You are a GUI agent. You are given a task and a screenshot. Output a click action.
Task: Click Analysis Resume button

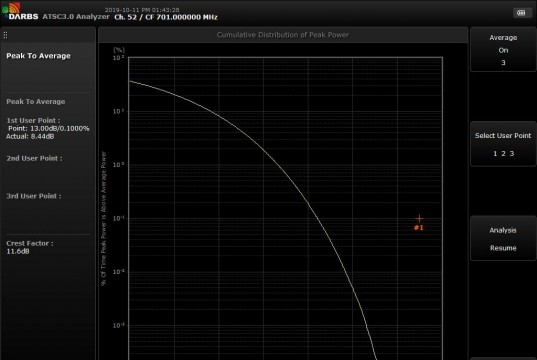503,239
